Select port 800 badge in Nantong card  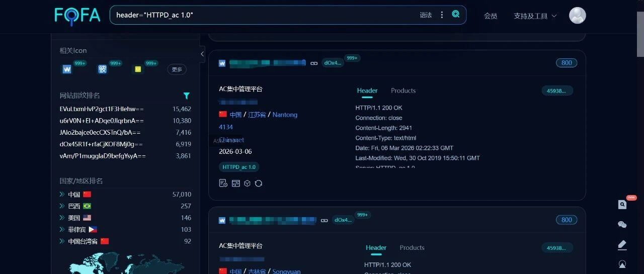pos(567,63)
